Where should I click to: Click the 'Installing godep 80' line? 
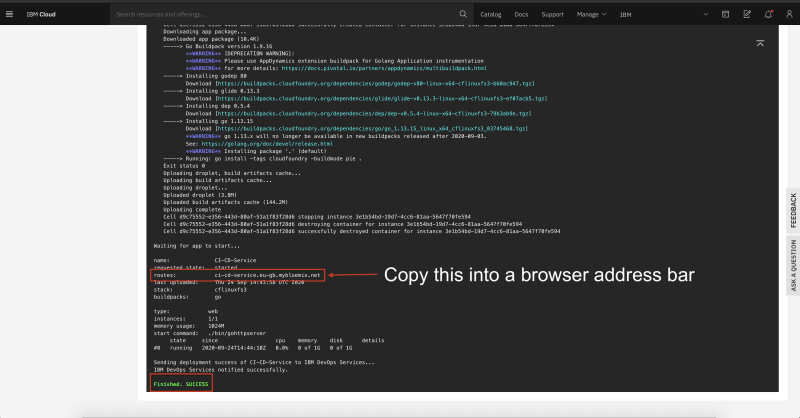tap(205, 76)
